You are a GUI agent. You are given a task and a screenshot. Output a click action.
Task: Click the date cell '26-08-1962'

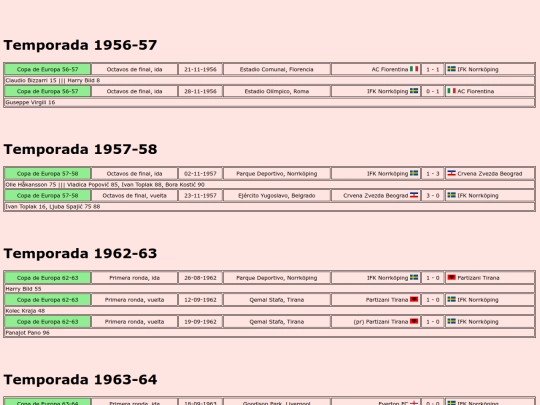(200, 278)
